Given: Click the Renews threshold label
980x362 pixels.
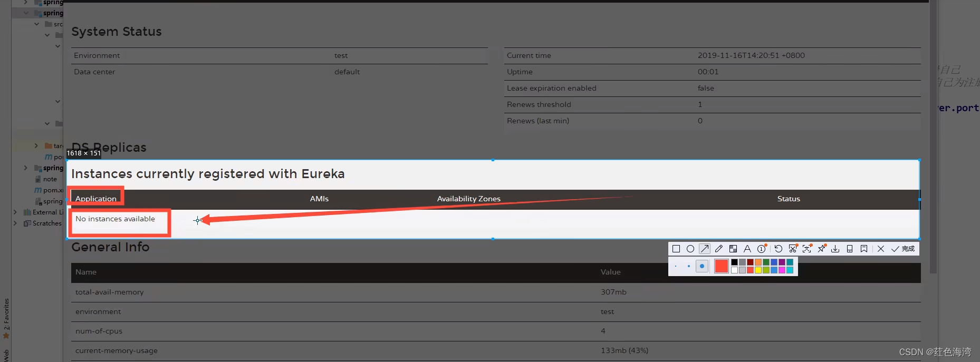Looking at the screenshot, I should (x=539, y=104).
